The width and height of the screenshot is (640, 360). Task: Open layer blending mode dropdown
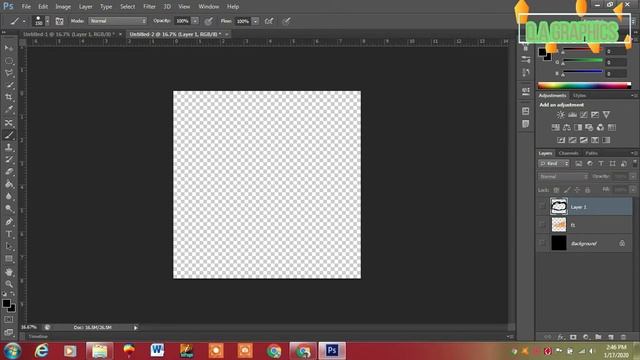[563, 177]
